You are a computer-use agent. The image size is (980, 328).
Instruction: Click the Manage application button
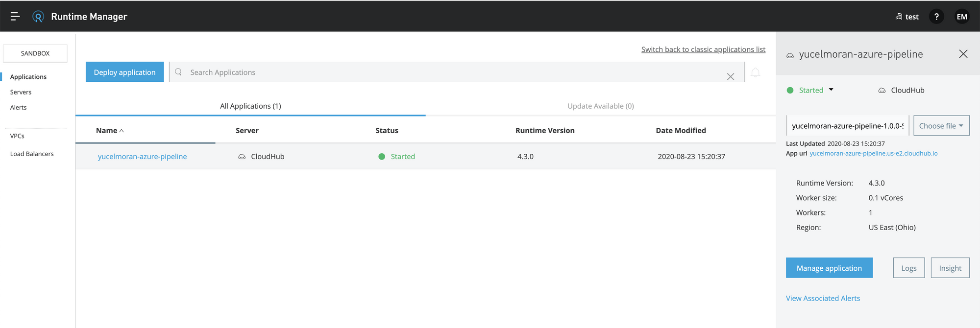pos(829,268)
